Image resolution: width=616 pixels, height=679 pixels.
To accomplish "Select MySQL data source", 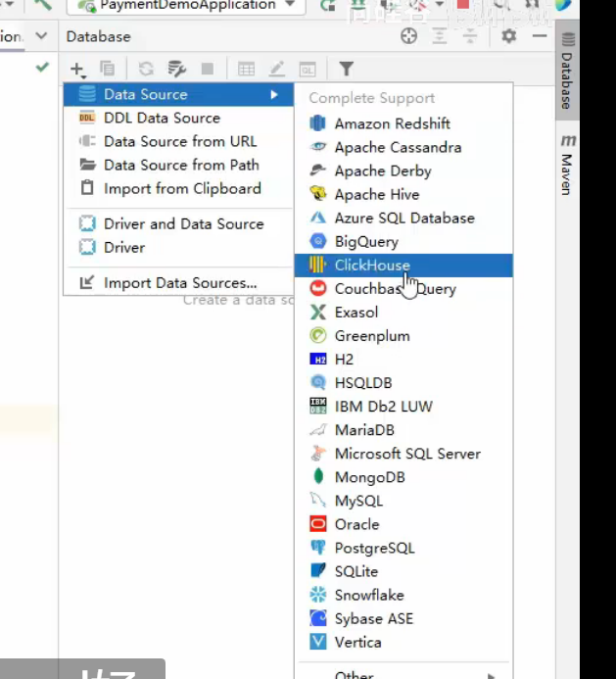I will 403,501.
